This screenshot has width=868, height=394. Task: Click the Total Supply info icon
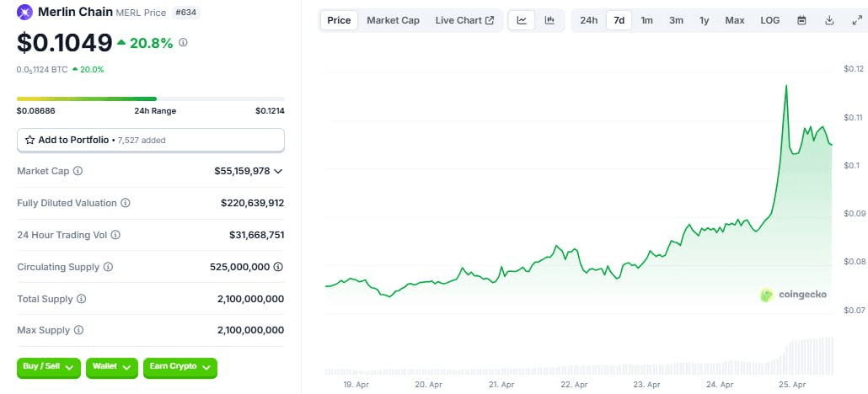[x=82, y=299]
